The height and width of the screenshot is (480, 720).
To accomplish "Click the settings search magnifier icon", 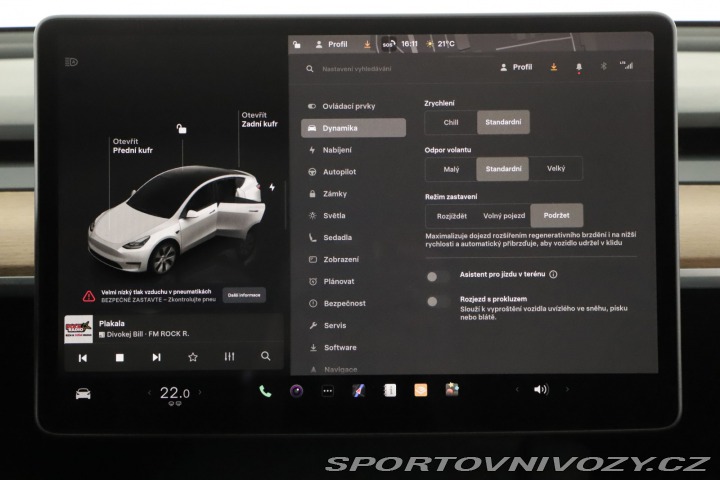I will pos(310,69).
